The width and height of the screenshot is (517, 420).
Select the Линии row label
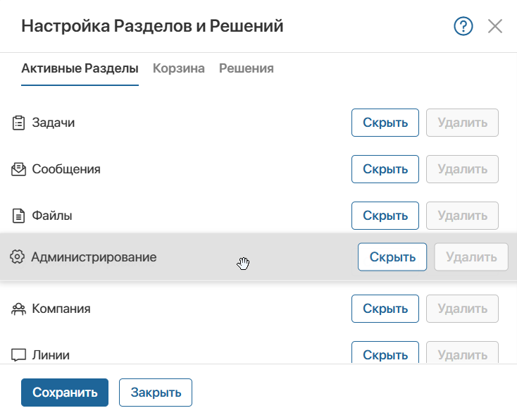coord(51,355)
